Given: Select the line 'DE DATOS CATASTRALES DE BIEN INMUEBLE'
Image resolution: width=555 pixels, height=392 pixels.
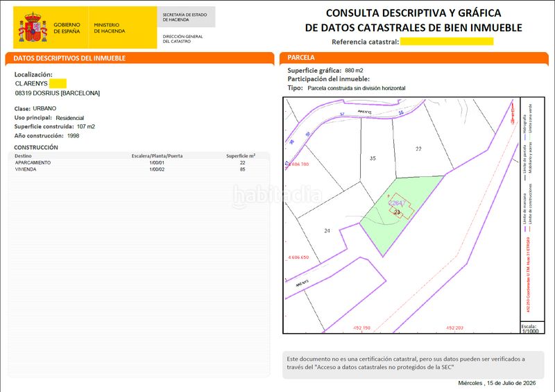Looking at the screenshot, I should point(413,27).
